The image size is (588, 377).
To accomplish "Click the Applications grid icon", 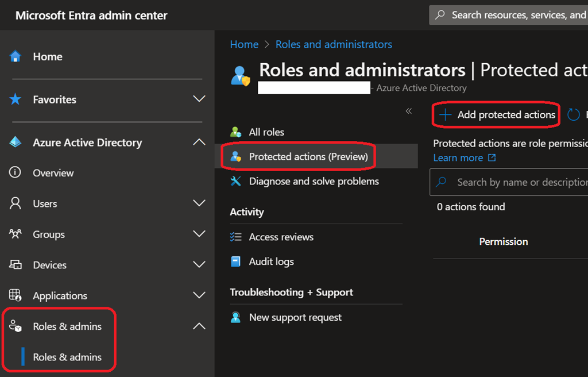I will (x=16, y=295).
